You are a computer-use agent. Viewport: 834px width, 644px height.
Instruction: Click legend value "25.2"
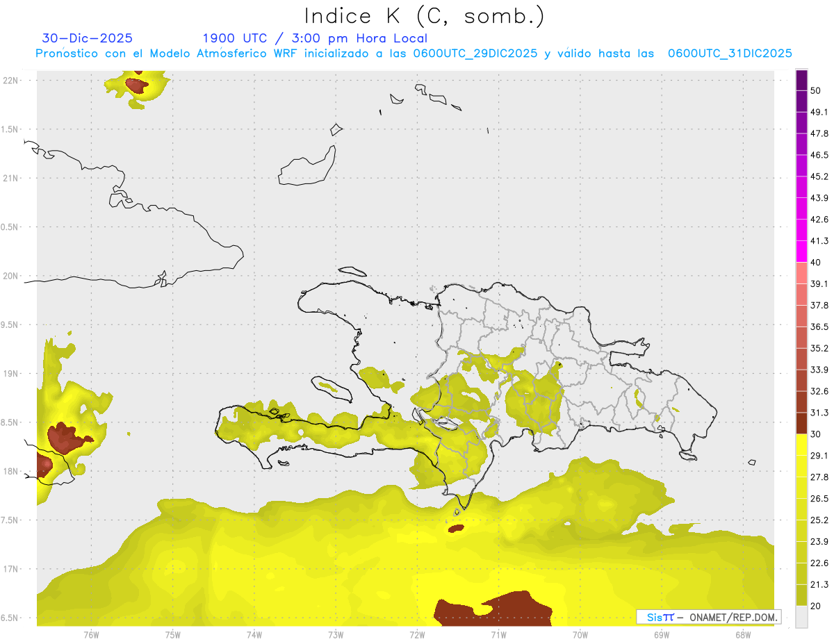click(819, 520)
